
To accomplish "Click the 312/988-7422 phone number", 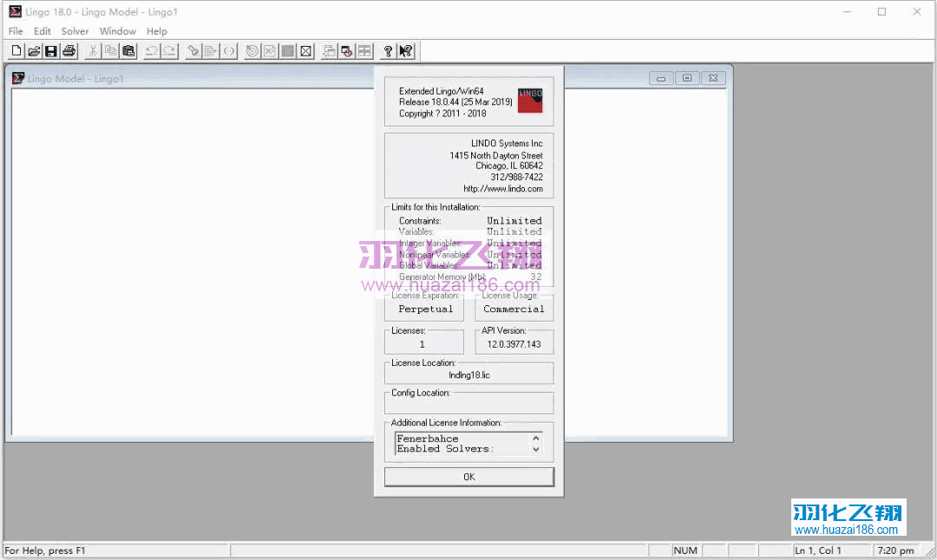I will click(x=516, y=178).
